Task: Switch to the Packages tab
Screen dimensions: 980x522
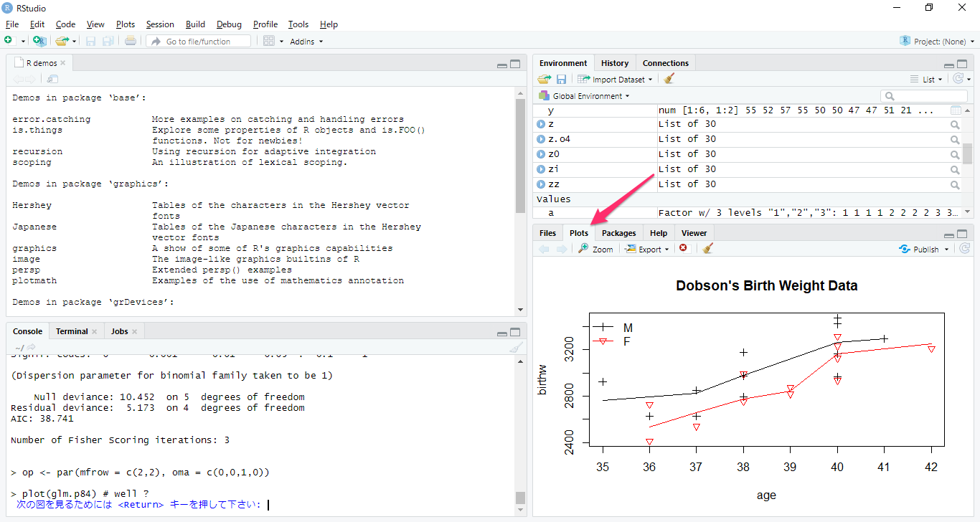Action: click(618, 232)
